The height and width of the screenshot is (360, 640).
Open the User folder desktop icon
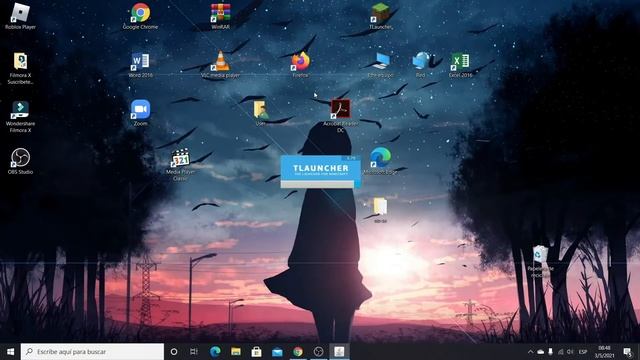click(x=260, y=113)
